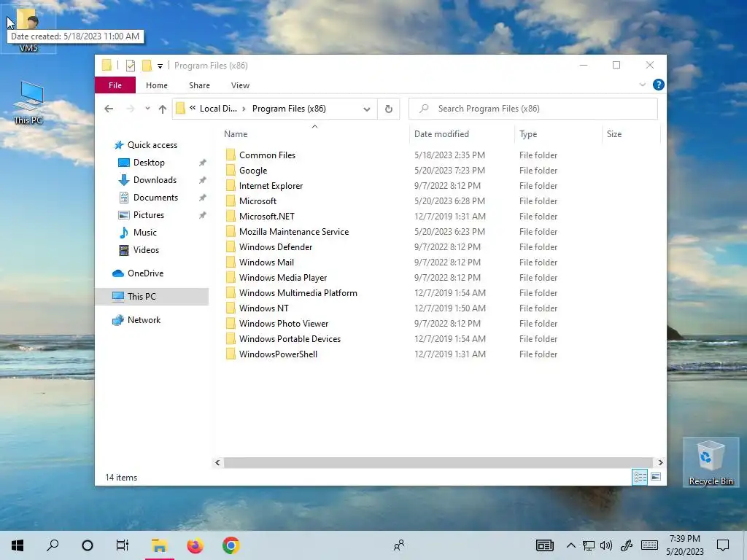Screen dimensions: 747x560
Task: Open the Properties quick access toolbar icon
Action: pos(130,66)
